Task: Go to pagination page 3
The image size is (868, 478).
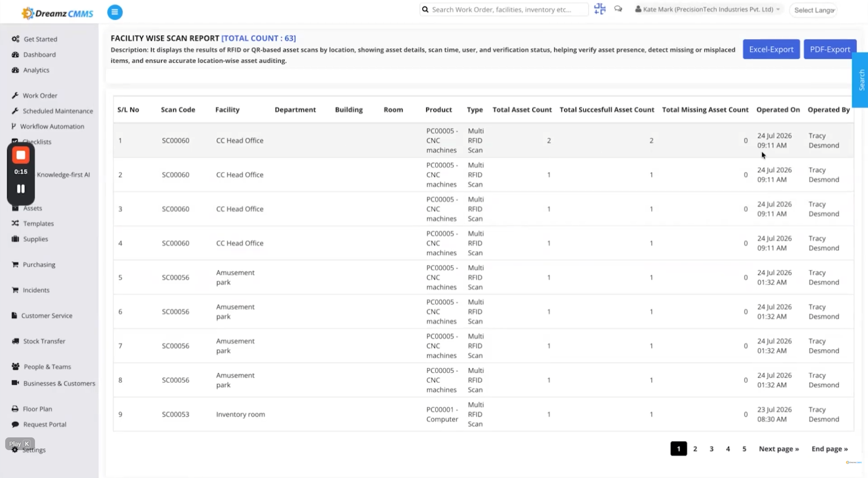Action: coord(711,449)
